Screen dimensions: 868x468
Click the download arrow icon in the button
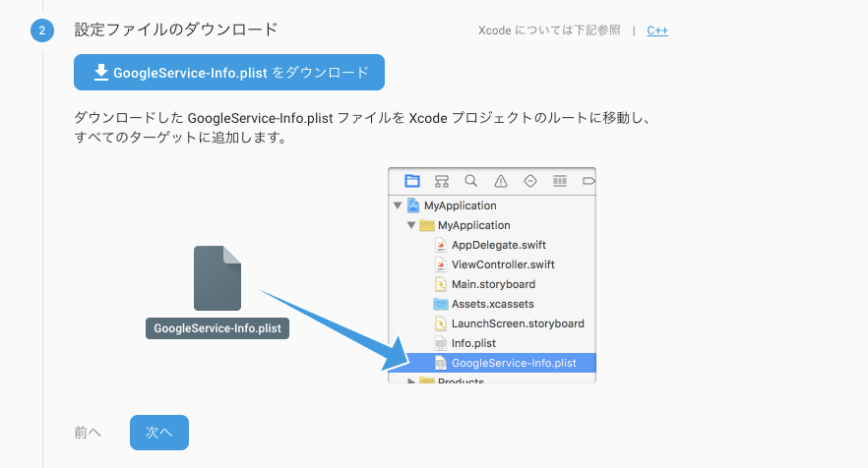[x=100, y=73]
